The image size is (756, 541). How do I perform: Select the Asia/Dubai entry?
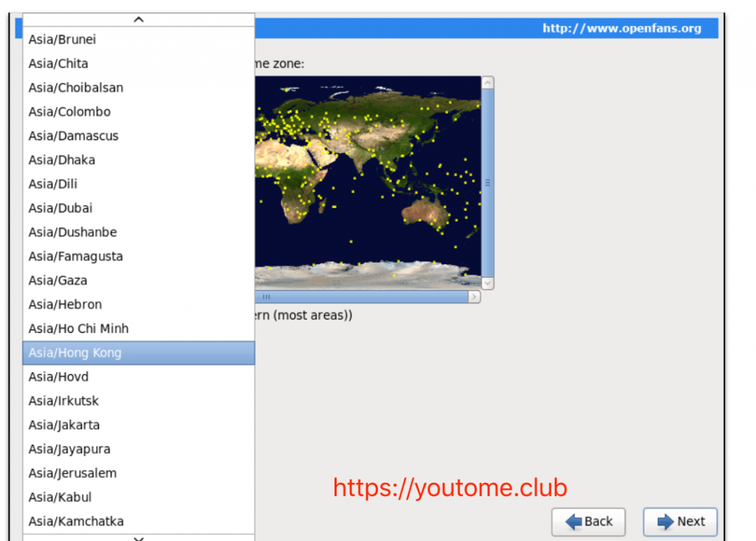pos(138,208)
